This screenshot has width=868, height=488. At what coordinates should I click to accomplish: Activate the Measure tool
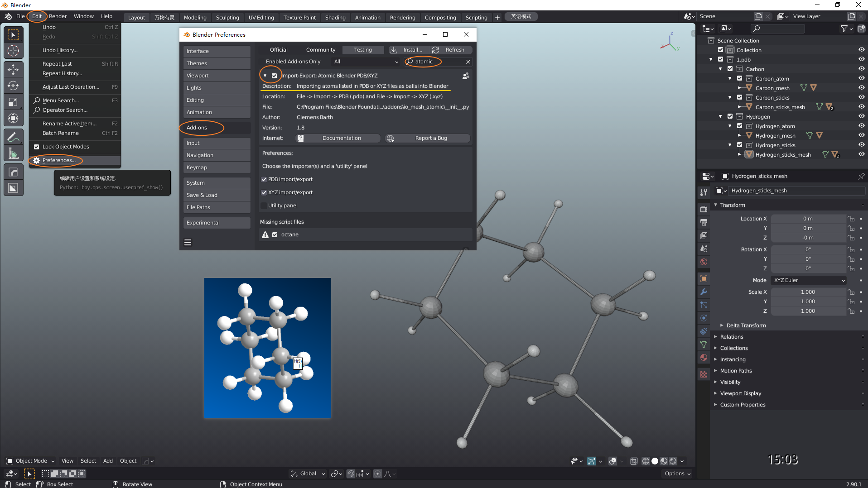[13, 153]
